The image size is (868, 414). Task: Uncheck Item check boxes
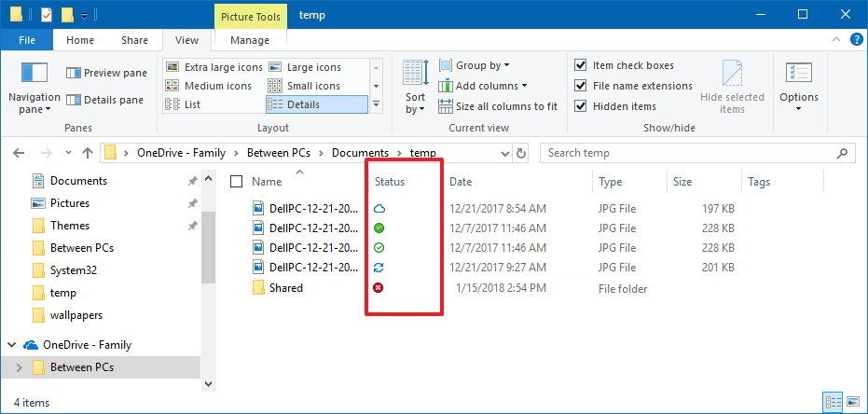point(580,65)
